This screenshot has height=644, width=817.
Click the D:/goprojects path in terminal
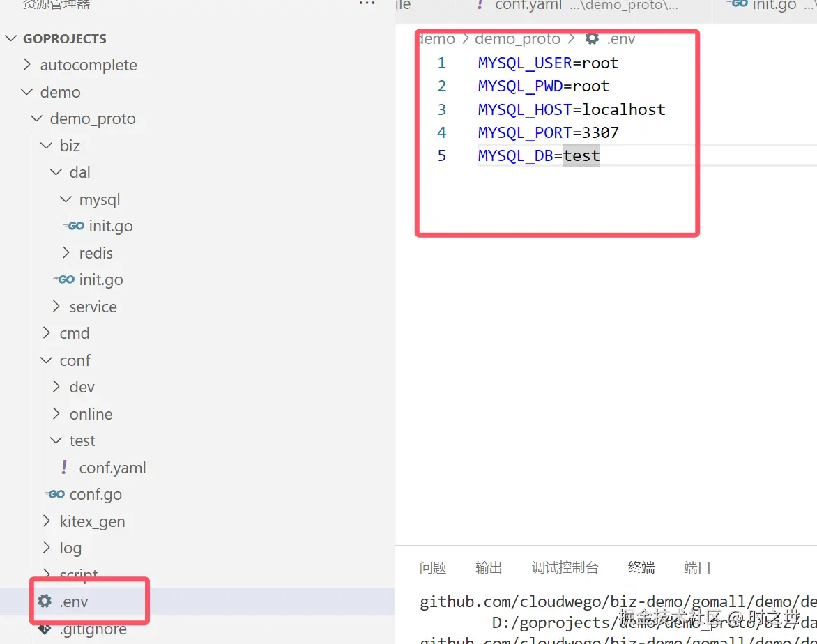654,622
